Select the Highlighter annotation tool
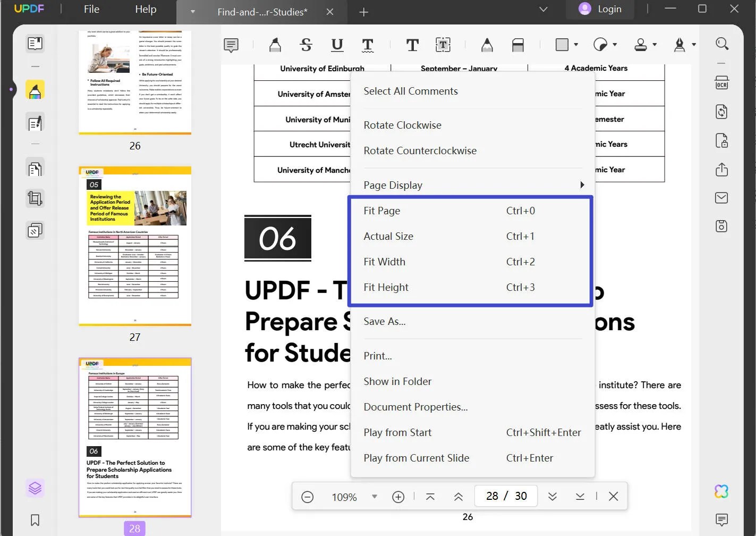The height and width of the screenshot is (536, 756). (x=275, y=45)
